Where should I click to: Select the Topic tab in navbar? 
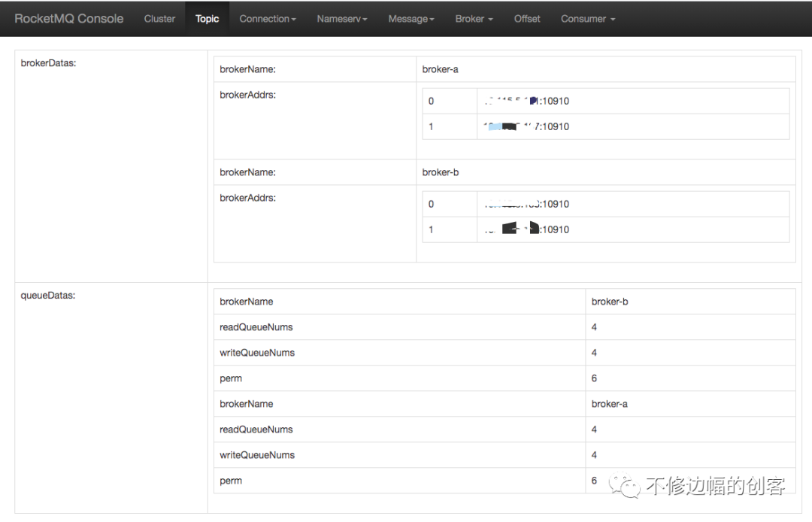click(x=208, y=19)
